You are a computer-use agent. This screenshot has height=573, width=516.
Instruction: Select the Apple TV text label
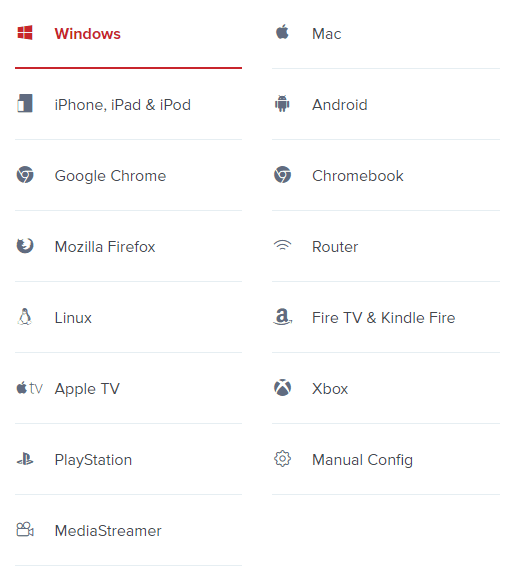(x=87, y=389)
